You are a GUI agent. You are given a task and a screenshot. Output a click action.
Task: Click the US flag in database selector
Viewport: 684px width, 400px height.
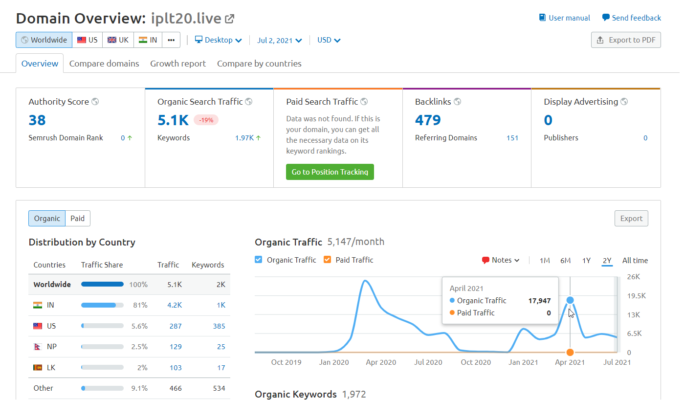(x=82, y=40)
